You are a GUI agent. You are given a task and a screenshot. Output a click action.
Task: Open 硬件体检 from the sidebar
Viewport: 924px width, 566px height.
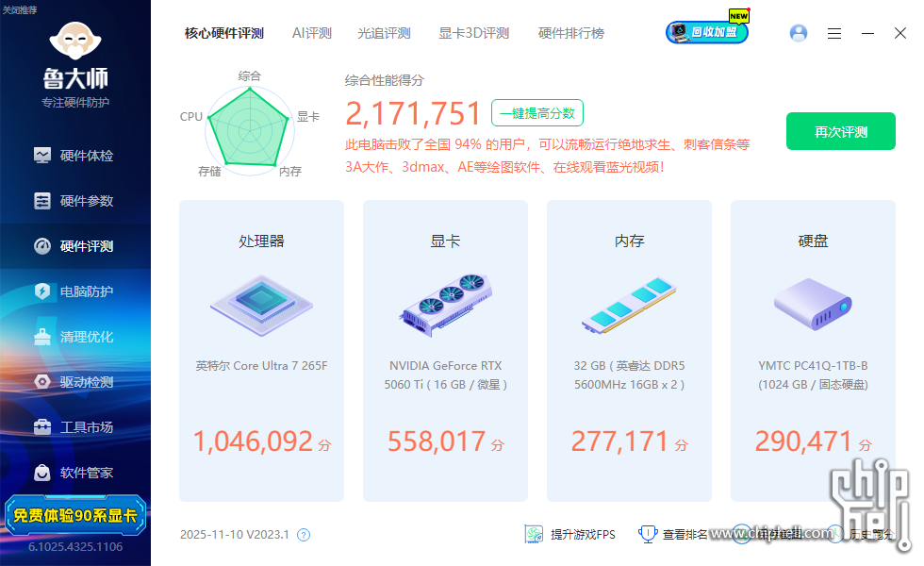(74, 156)
